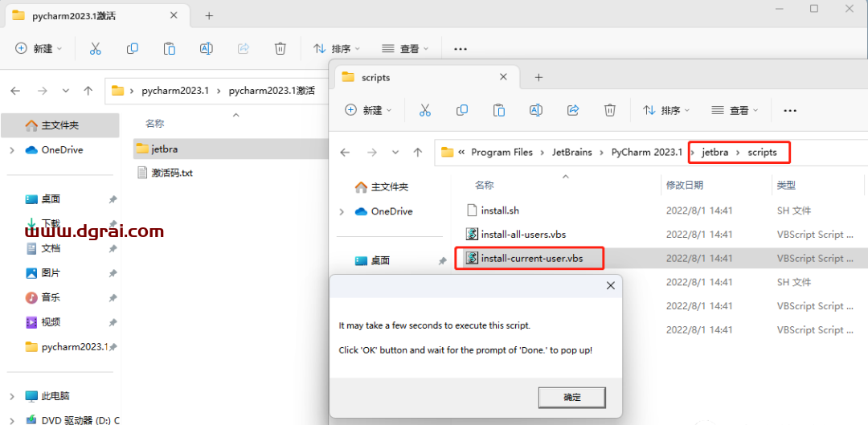Screen dimensions: 868x425
Task: Click jetbra breadcrumb in scripts window
Action: tap(714, 152)
